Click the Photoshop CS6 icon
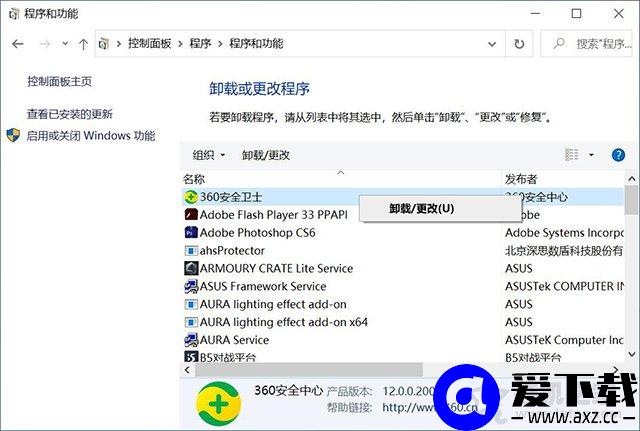This screenshot has width=640, height=431. click(x=191, y=233)
